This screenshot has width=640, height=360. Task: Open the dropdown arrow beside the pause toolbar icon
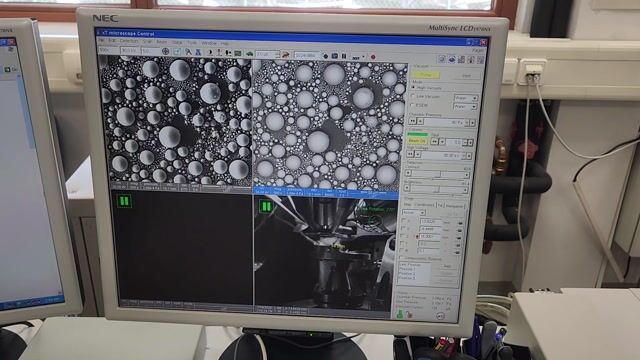pos(364,57)
